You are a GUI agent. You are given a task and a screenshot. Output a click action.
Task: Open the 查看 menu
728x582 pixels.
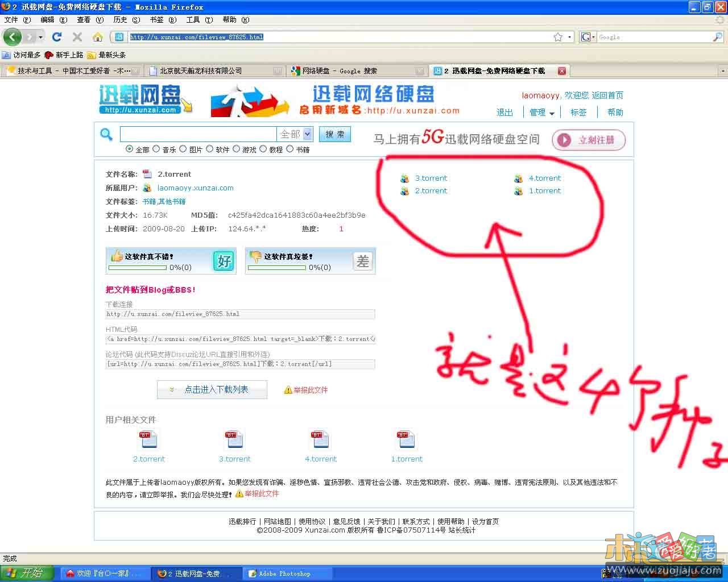coord(90,20)
